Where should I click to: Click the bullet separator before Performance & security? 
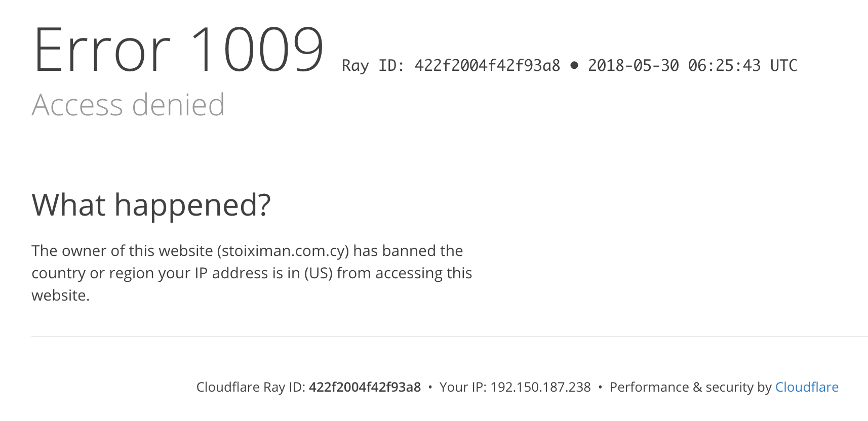pos(600,387)
